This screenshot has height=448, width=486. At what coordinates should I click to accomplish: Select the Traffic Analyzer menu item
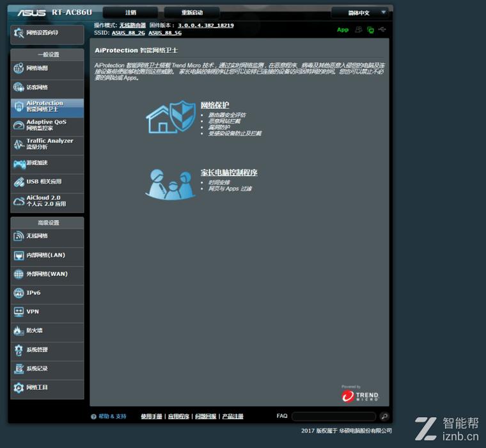(x=47, y=144)
